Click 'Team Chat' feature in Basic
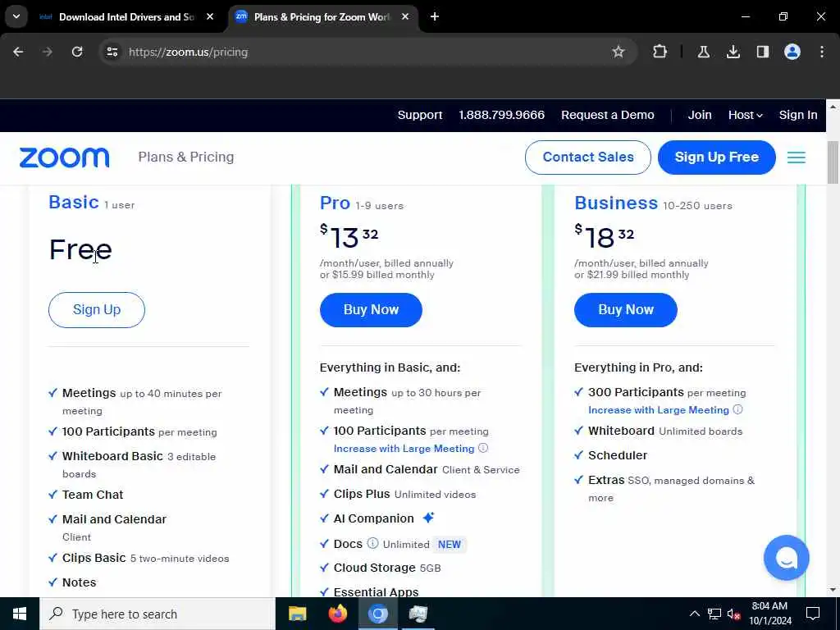Image resolution: width=840 pixels, height=630 pixels. coord(93,495)
